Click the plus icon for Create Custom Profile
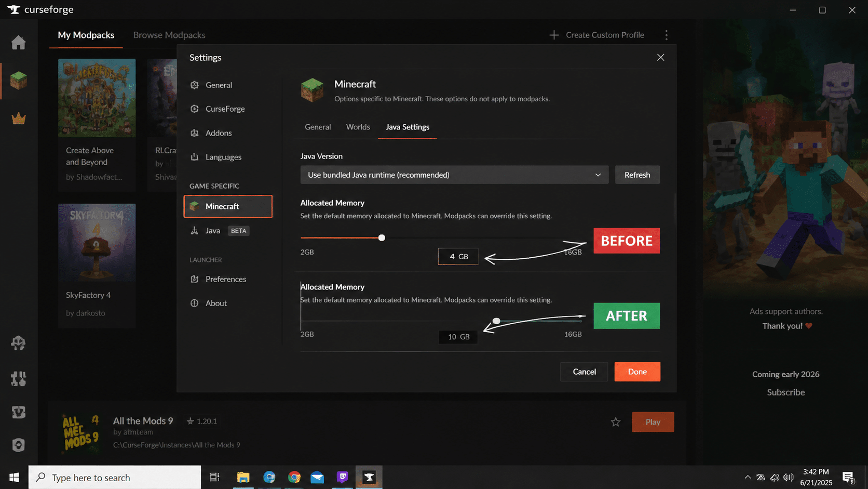Image resolution: width=868 pixels, height=489 pixels. pyautogui.click(x=554, y=35)
